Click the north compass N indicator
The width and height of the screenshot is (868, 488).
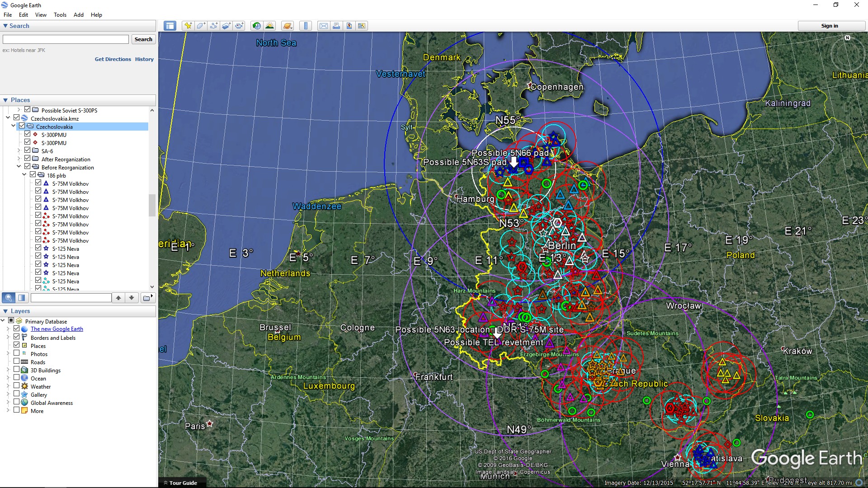pyautogui.click(x=848, y=38)
